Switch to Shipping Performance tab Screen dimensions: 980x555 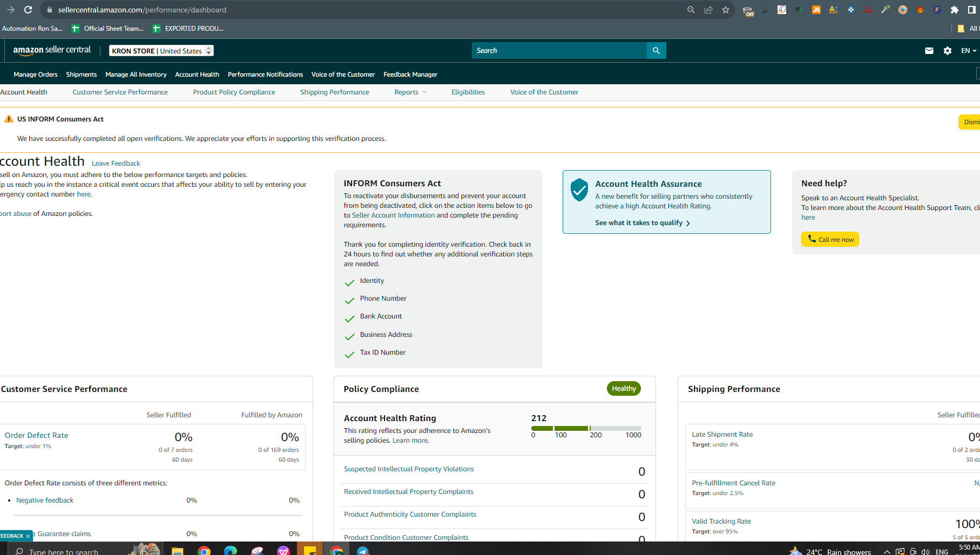pyautogui.click(x=335, y=92)
